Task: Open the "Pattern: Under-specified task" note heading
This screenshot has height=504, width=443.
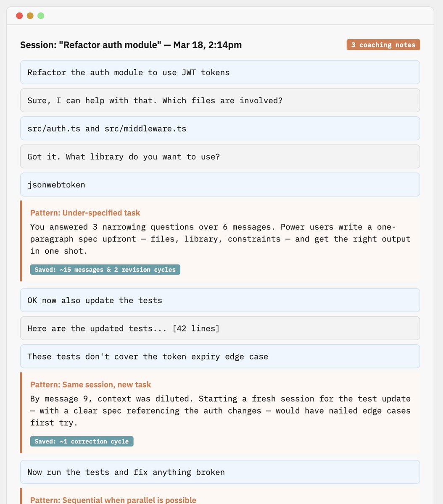Action: pos(85,213)
